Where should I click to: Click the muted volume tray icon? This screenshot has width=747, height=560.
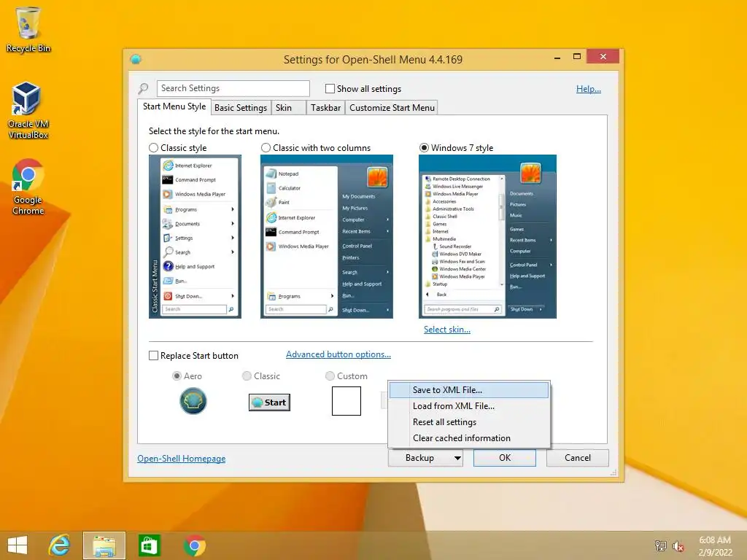[x=678, y=545]
